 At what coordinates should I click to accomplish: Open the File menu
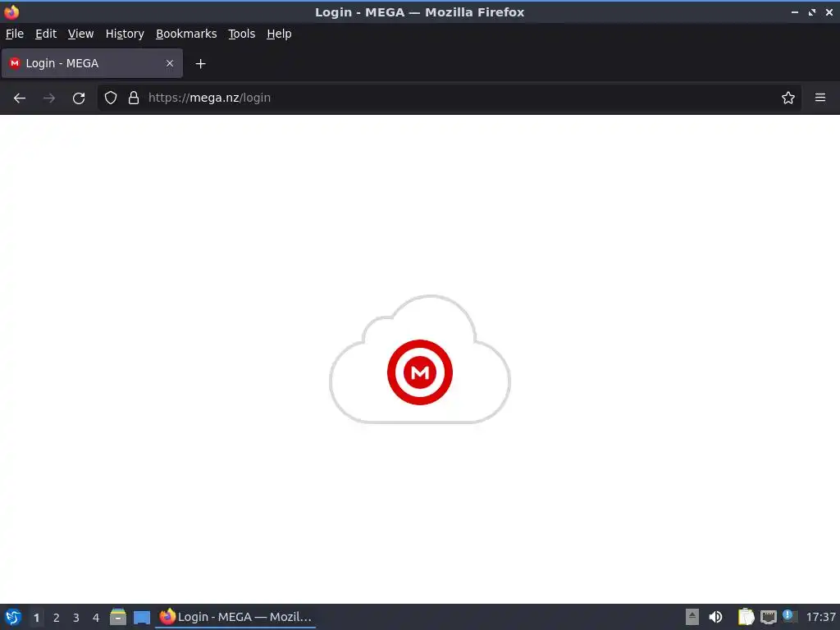coord(15,34)
